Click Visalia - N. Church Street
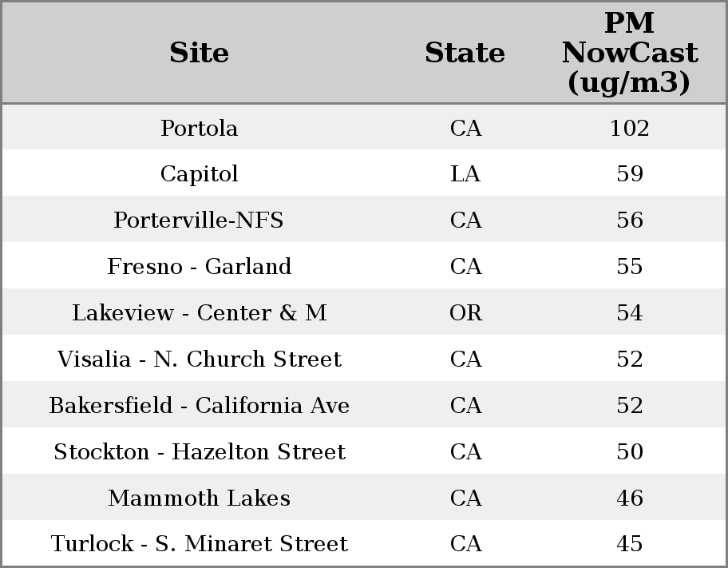The image size is (728, 568). pos(199,359)
